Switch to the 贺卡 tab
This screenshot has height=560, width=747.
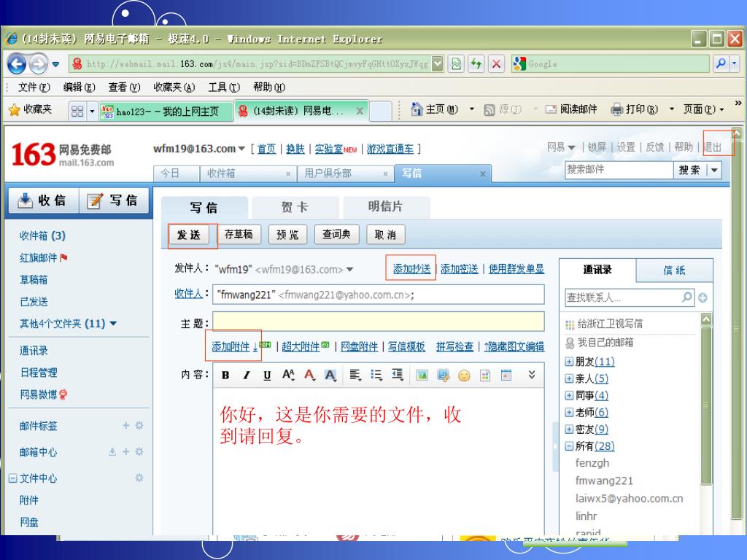click(x=295, y=207)
